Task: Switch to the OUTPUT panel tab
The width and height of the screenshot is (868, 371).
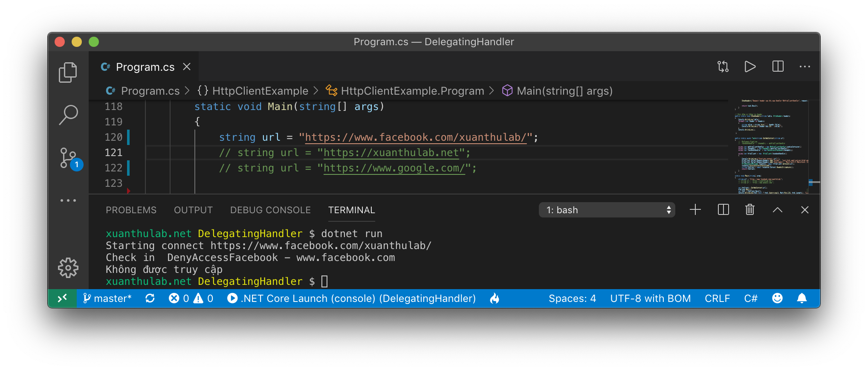Action: [x=193, y=210]
